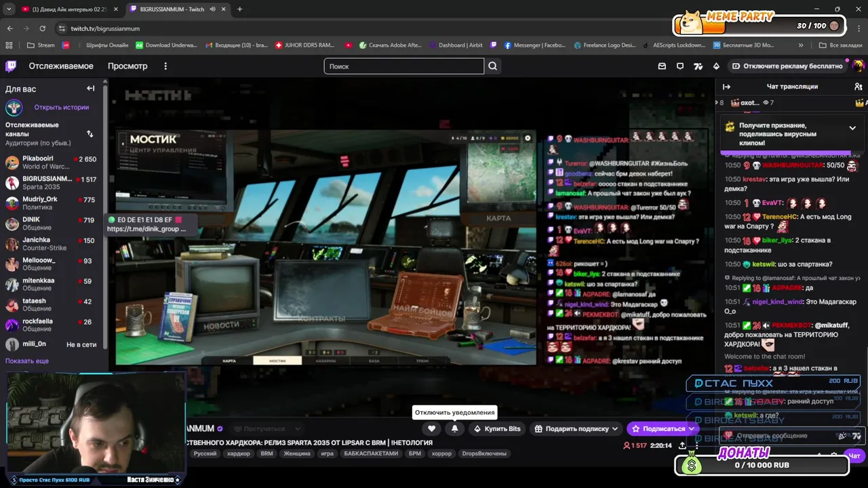
Task: Collapse the Для вас sidebar
Action: 90,88
